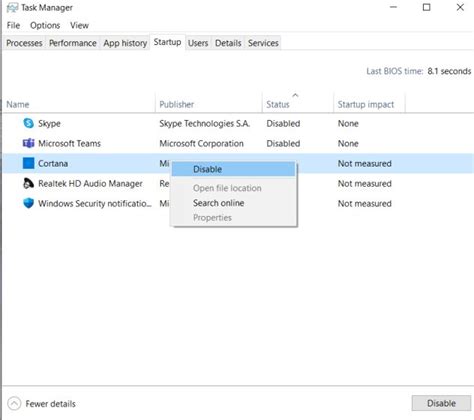Click the Windows Security shield icon

pyautogui.click(x=29, y=203)
